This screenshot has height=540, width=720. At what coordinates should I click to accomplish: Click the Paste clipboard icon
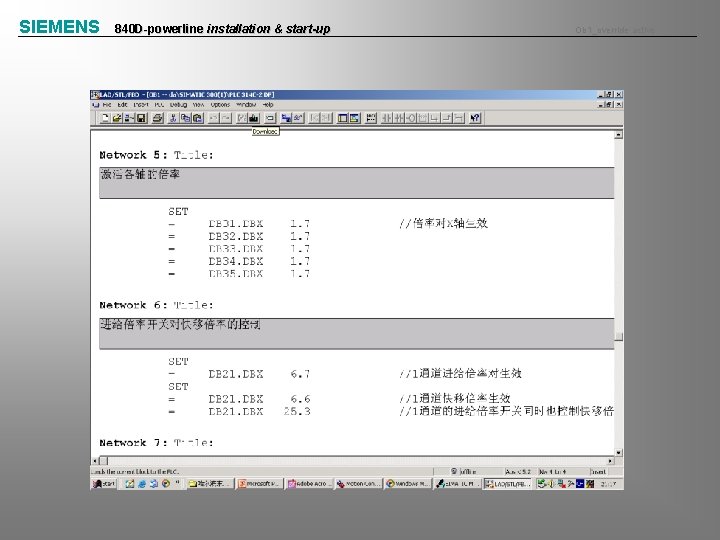(198, 118)
